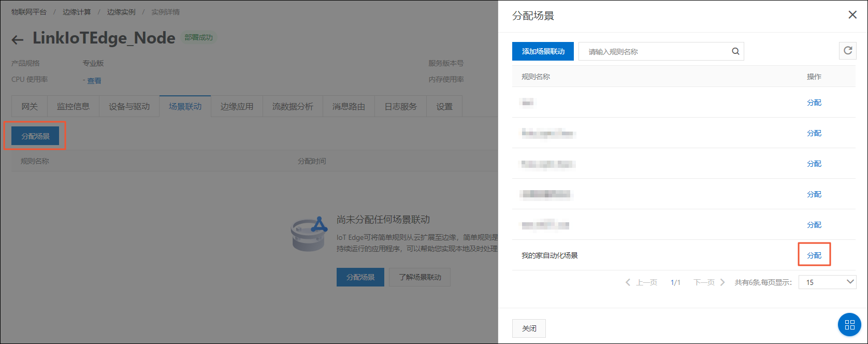Click the 分配时间 column header in main table
Viewport: 868px width, 344px height.
(x=312, y=161)
